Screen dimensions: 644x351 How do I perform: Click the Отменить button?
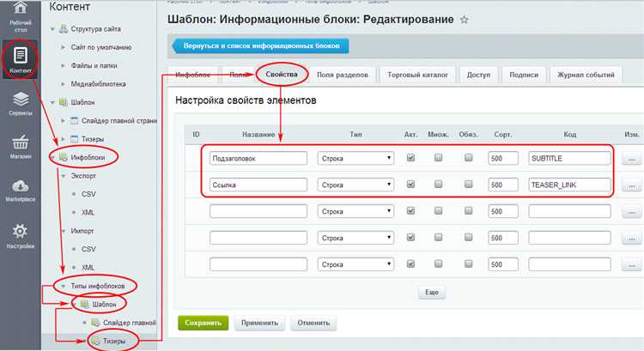click(313, 323)
